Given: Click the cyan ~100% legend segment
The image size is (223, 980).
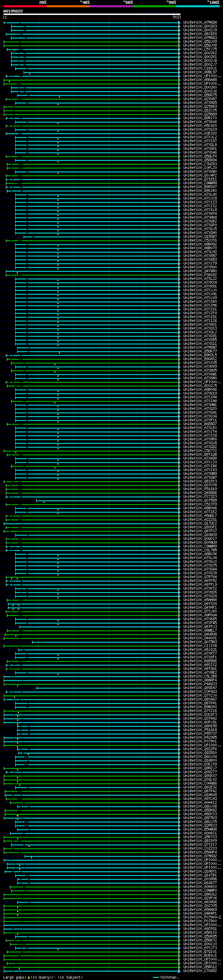Looking at the screenshot, I should (x=198, y=6).
